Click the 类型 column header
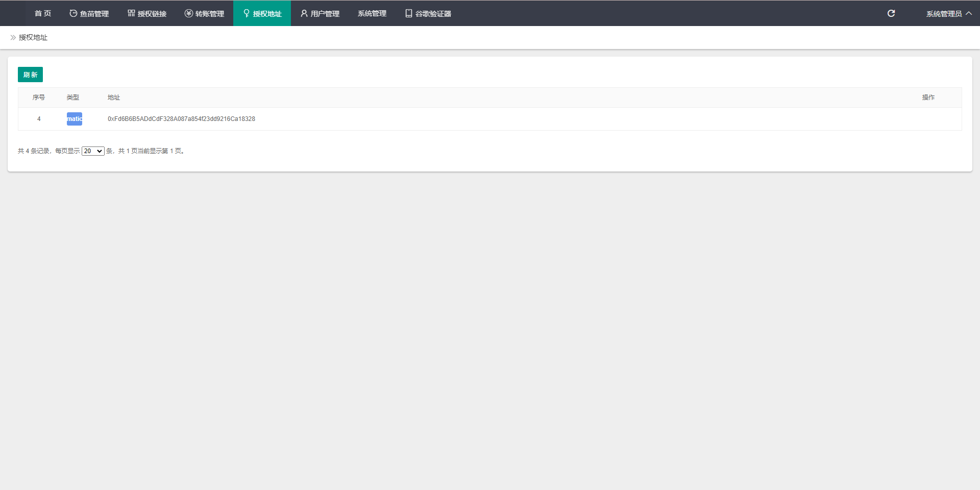980x490 pixels. pos(73,97)
